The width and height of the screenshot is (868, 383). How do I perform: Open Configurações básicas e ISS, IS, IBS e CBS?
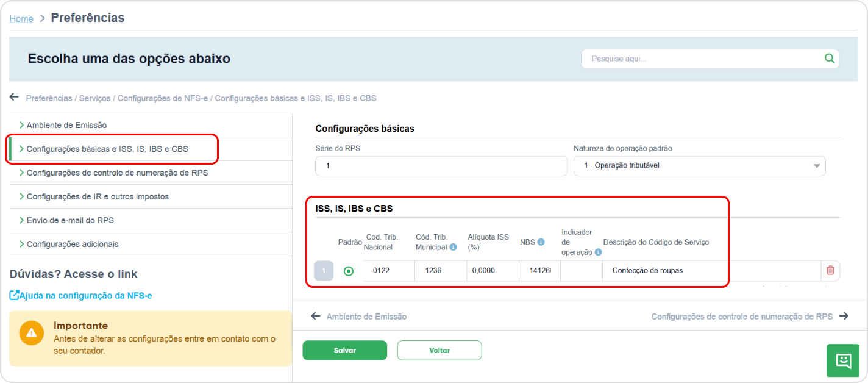click(151, 149)
